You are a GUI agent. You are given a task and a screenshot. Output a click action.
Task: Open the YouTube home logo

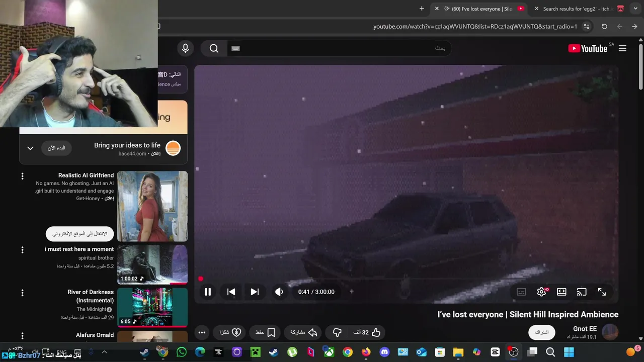click(588, 48)
